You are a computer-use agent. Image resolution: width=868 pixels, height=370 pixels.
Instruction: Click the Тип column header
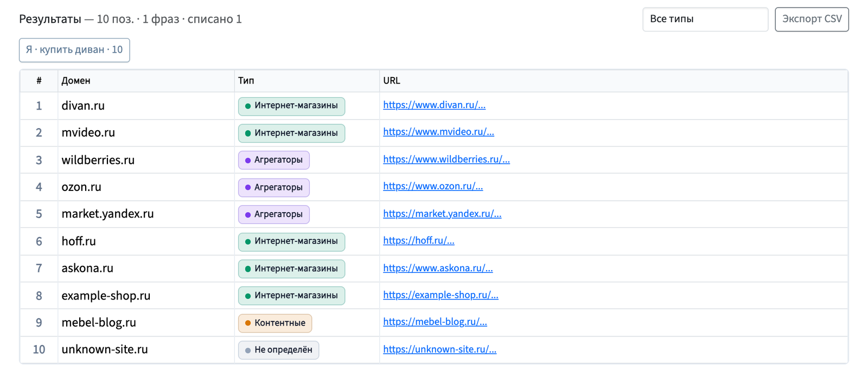coord(307,81)
